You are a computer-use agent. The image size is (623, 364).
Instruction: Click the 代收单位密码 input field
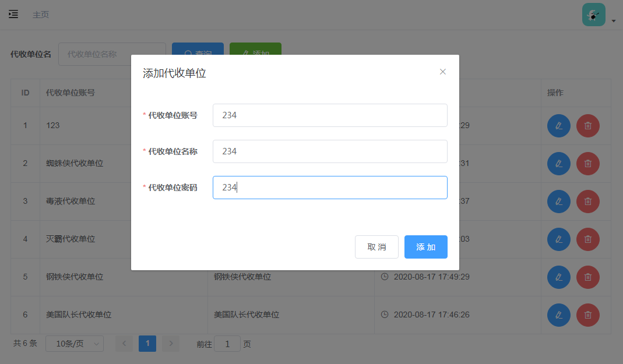[330, 187]
